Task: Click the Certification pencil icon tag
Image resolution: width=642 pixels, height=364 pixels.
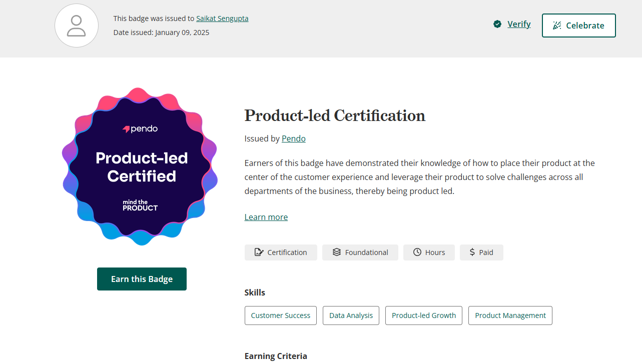Action: (x=281, y=252)
